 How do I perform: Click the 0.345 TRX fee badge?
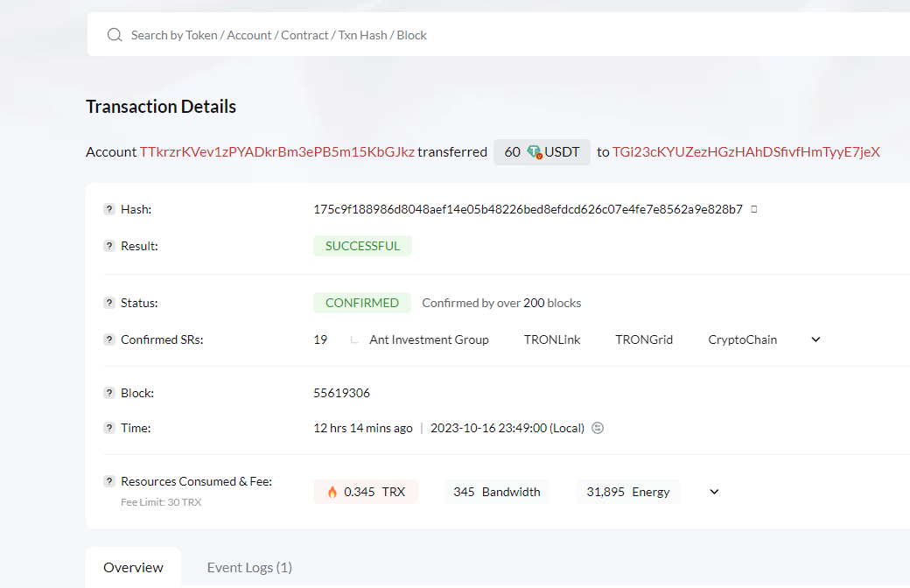pos(366,492)
